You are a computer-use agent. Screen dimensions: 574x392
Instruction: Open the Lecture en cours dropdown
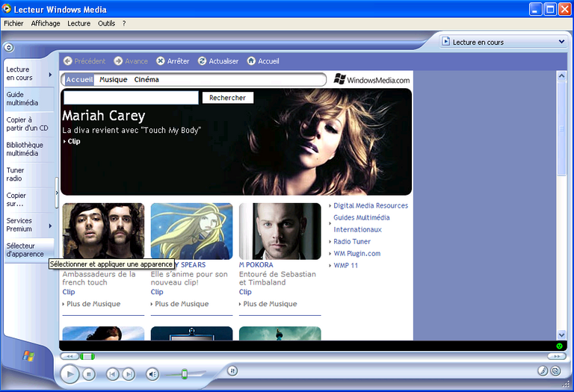pyautogui.click(x=504, y=42)
